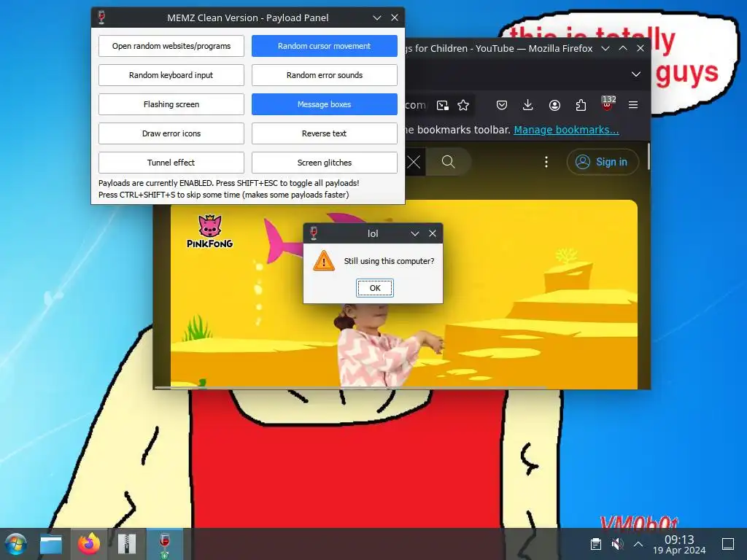Toggle the Reverse text payload
This screenshot has height=560, width=747.
324,133
